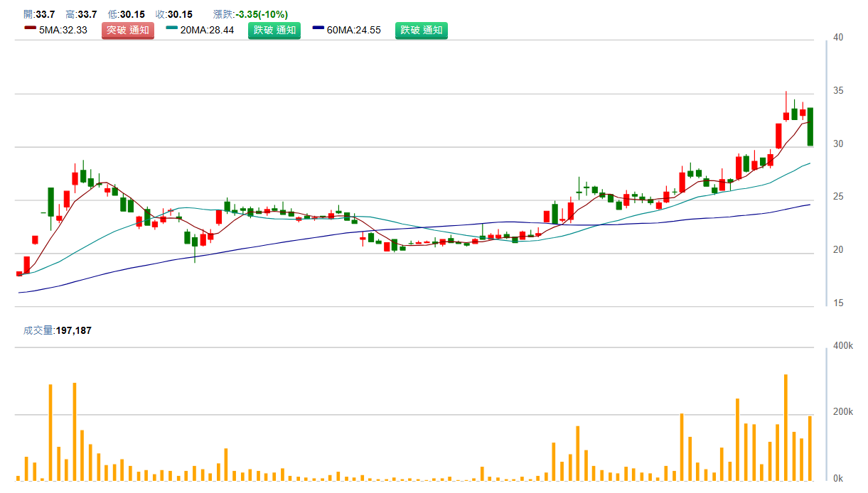Click the 跌破 通知 button next to 20MA
The image size is (868, 493).
(274, 30)
